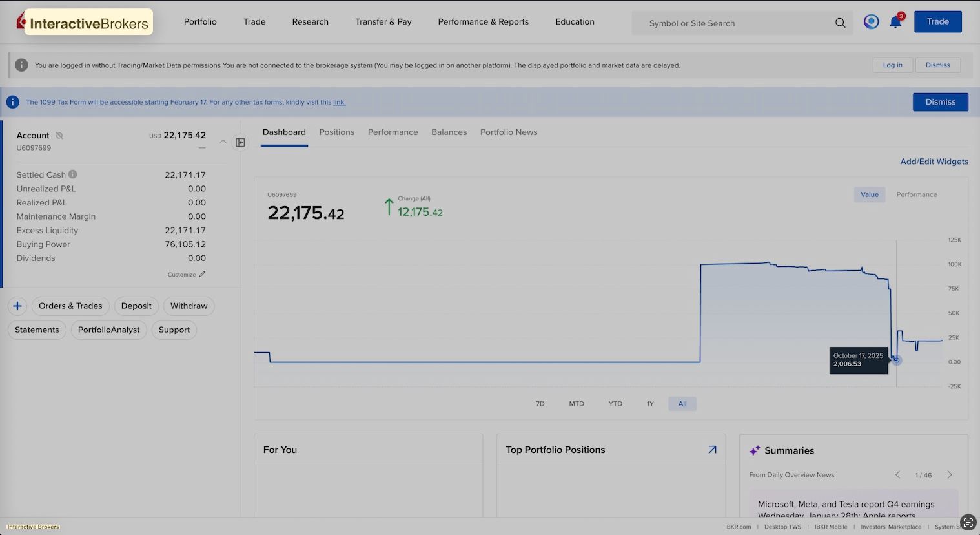Open the Portfolio menu
The image size is (980, 535).
(200, 22)
